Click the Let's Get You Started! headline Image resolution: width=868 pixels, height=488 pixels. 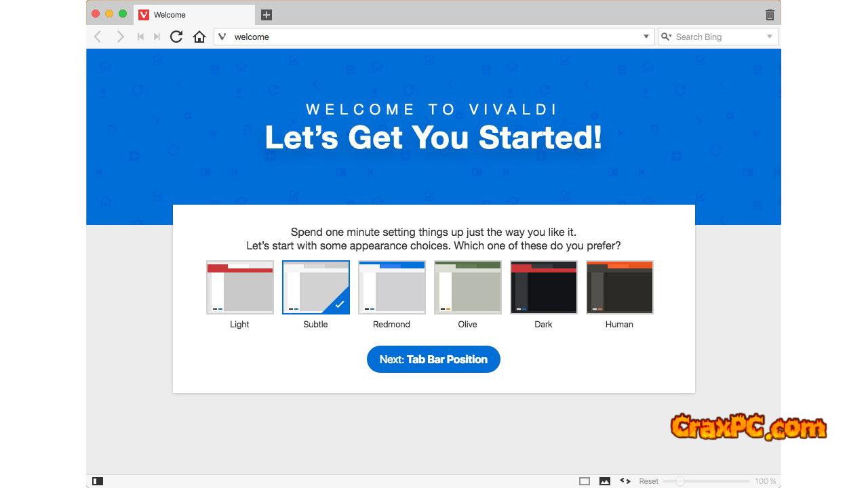click(433, 138)
